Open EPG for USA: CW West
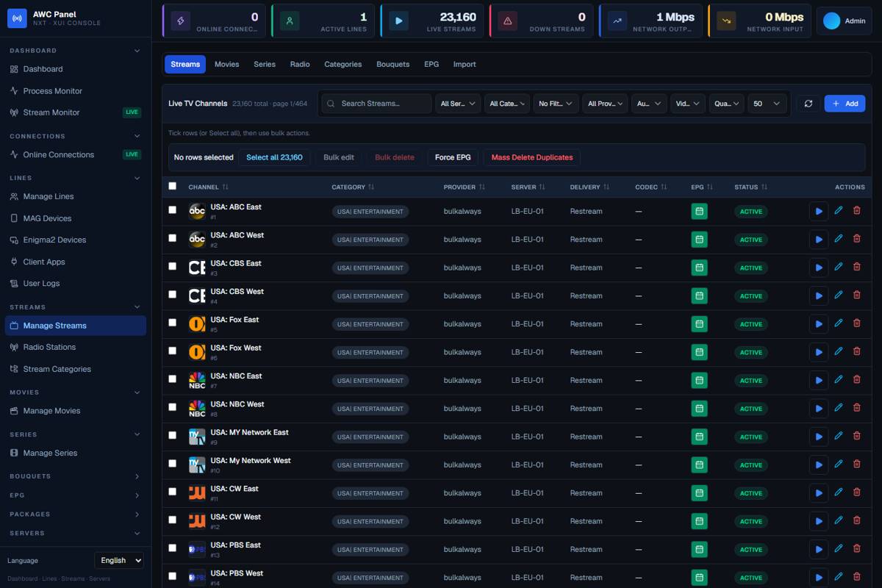Image resolution: width=882 pixels, height=588 pixels. pos(699,520)
